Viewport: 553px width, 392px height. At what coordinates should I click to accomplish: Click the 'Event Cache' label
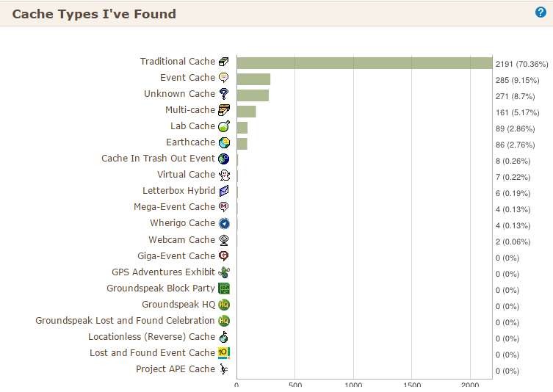tap(187, 78)
